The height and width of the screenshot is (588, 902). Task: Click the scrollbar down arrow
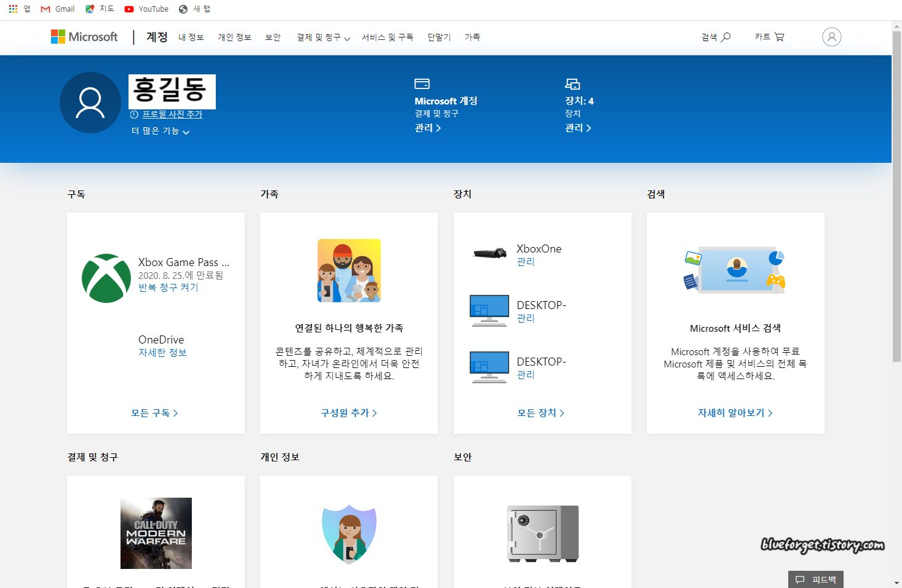click(897, 582)
